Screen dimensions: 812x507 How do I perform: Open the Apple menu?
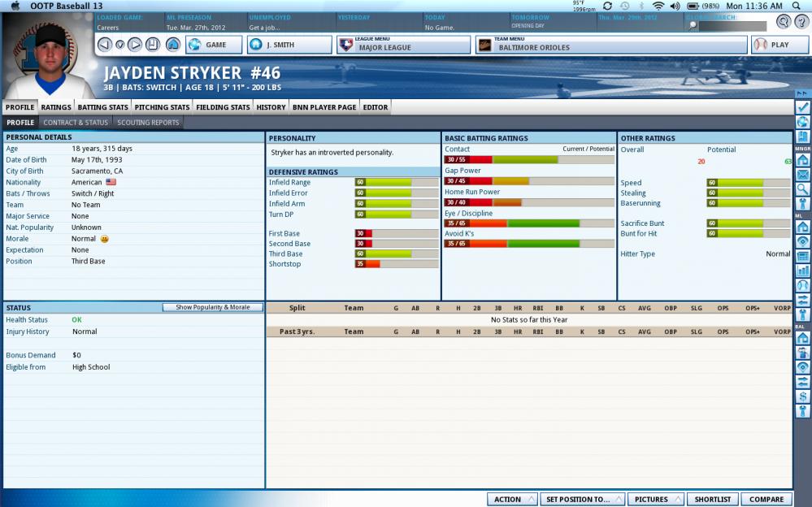15,6
